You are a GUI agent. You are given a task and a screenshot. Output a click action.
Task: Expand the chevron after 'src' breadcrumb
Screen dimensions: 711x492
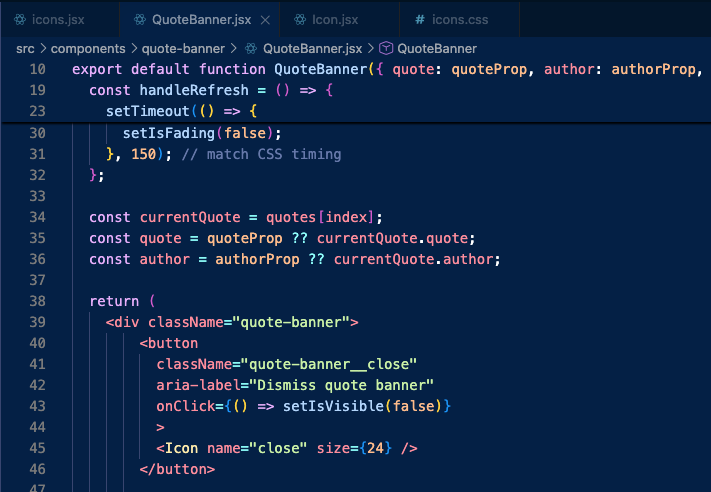pyautogui.click(x=43, y=48)
